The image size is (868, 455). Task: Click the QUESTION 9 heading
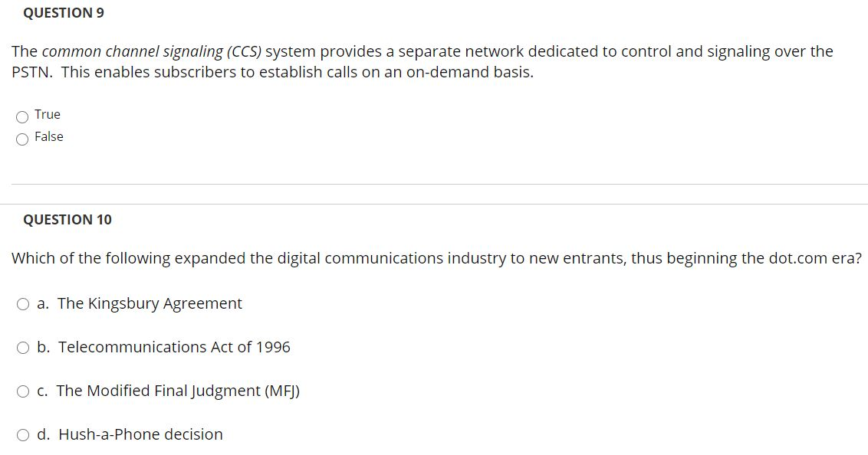coord(64,12)
